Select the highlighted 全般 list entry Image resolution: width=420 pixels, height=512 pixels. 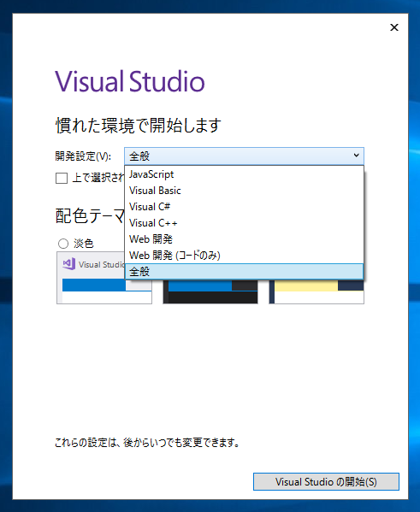pyautogui.click(x=244, y=272)
